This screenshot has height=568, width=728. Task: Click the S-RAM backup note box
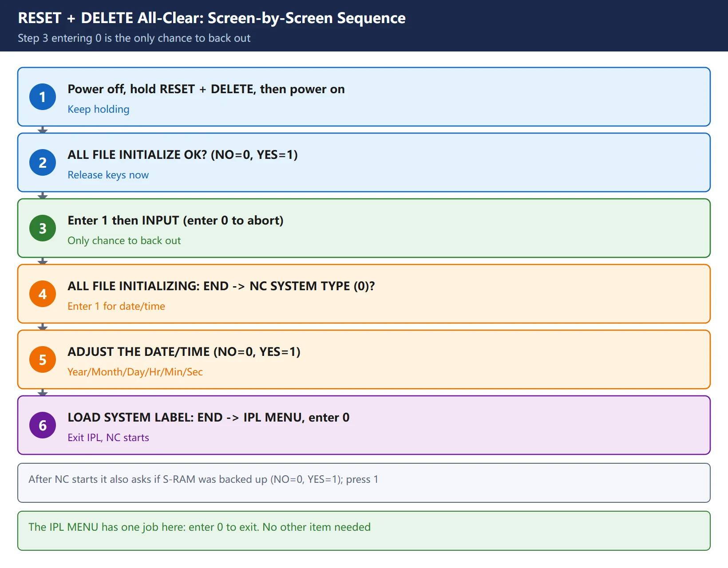tap(364, 483)
